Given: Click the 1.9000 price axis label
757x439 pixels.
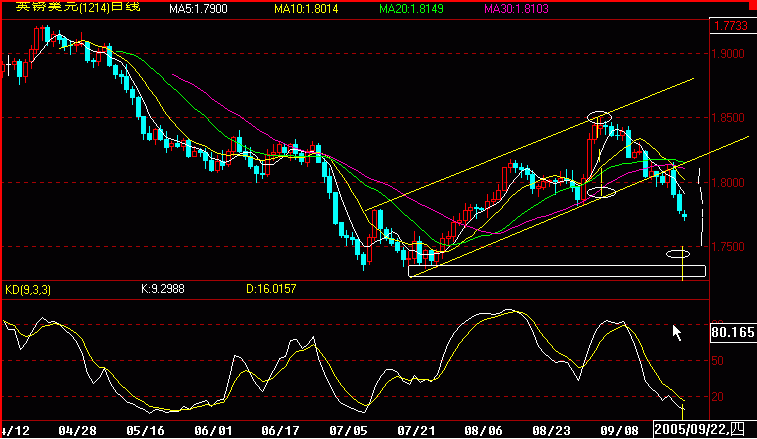Looking at the screenshot, I should point(729,54).
